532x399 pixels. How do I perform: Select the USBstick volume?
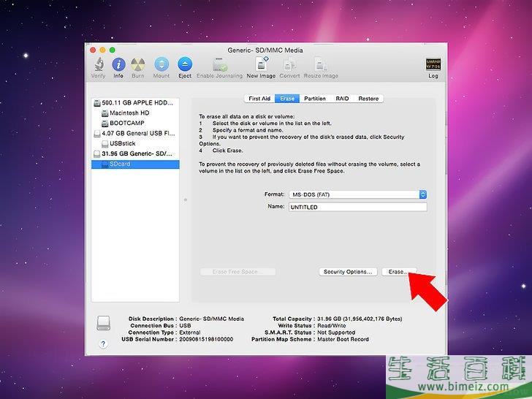click(x=135, y=143)
